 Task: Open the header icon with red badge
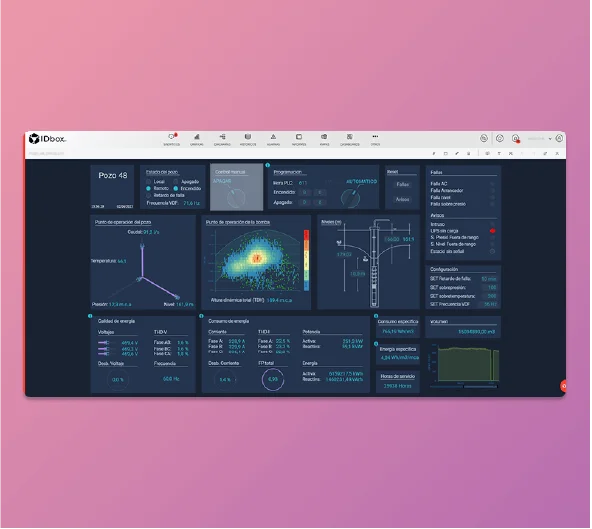click(516, 139)
